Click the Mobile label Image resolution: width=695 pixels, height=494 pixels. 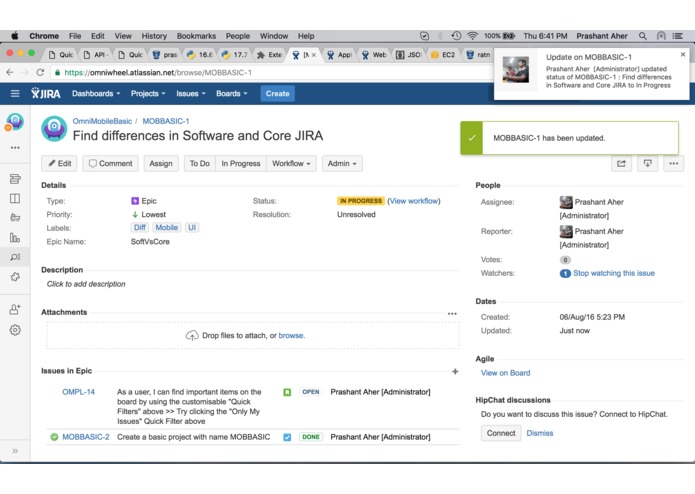[166, 227]
